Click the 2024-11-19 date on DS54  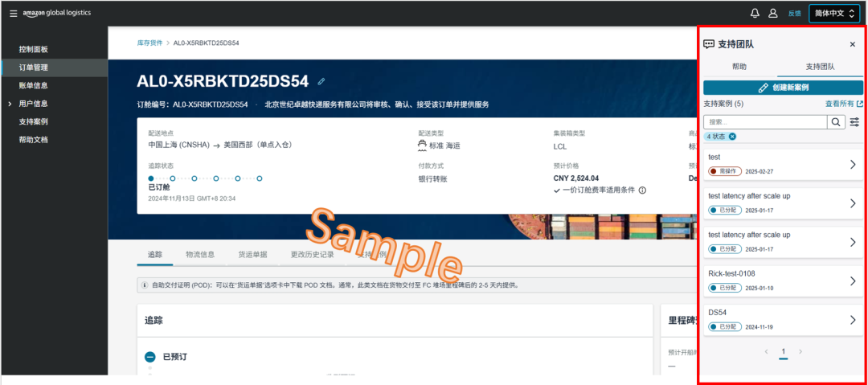(x=759, y=327)
